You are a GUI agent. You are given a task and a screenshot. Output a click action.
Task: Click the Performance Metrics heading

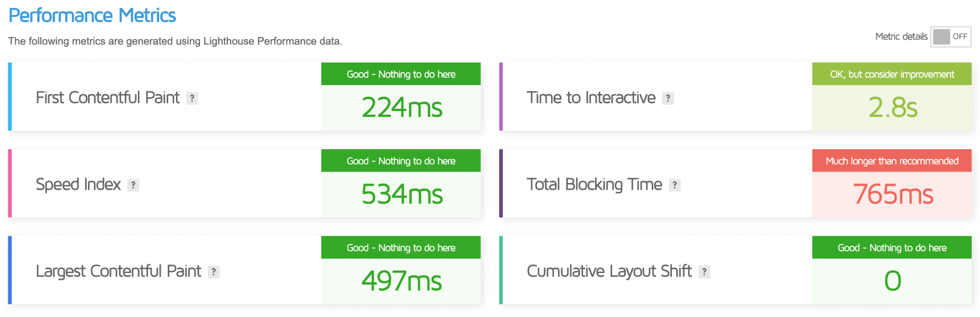pos(92,16)
